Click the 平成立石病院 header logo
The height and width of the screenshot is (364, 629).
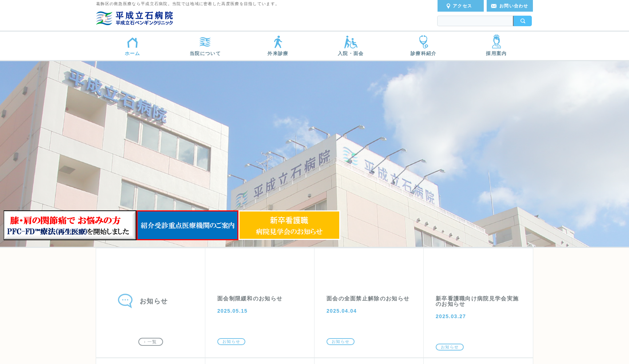pyautogui.click(x=135, y=18)
